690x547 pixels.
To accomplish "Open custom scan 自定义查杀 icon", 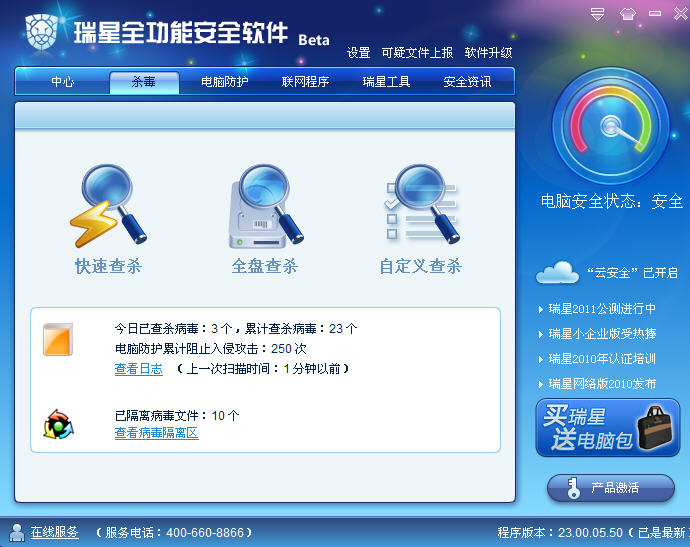I will tap(422, 204).
